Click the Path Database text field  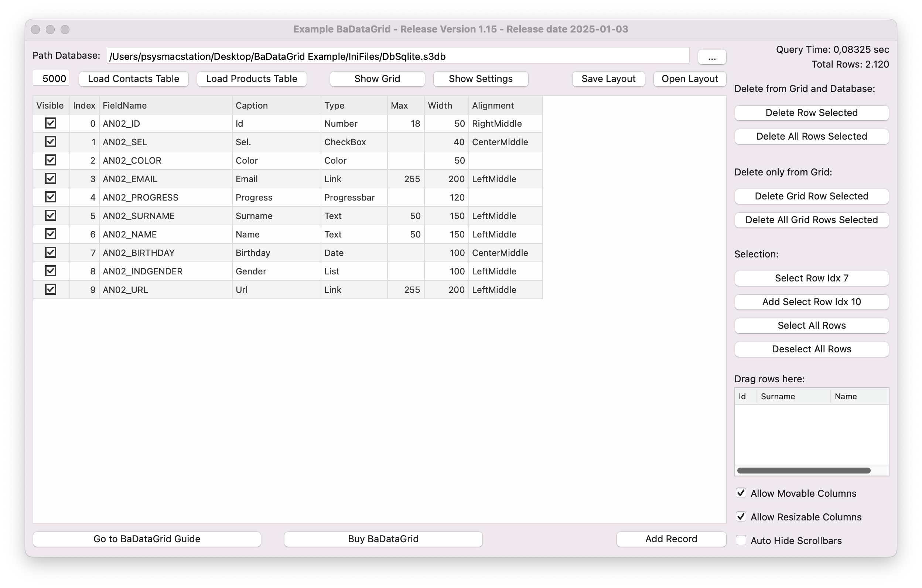click(398, 56)
